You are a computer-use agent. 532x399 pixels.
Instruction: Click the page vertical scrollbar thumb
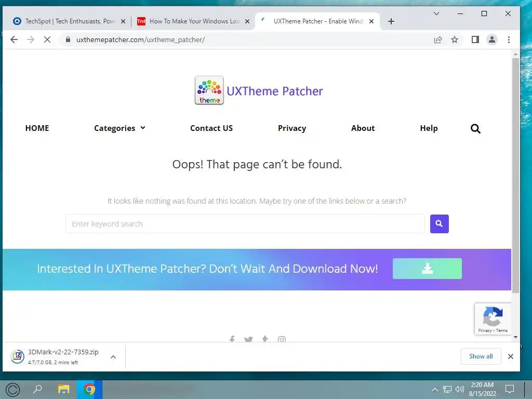516,175
